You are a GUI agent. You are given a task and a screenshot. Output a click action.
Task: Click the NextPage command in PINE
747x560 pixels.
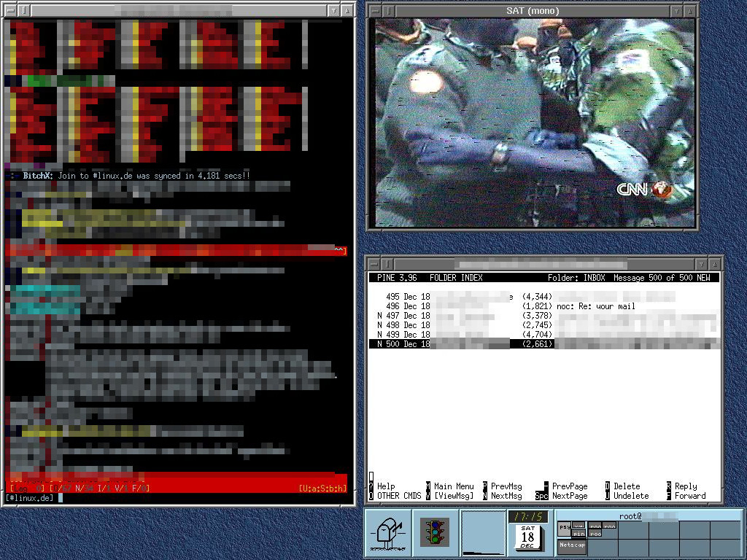[x=570, y=496]
